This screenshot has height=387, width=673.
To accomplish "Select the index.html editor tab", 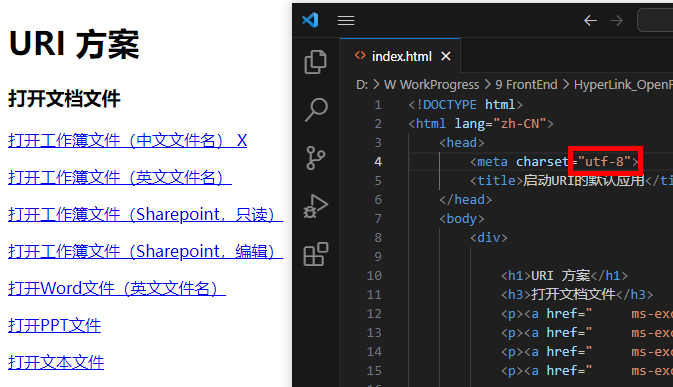I will point(400,56).
